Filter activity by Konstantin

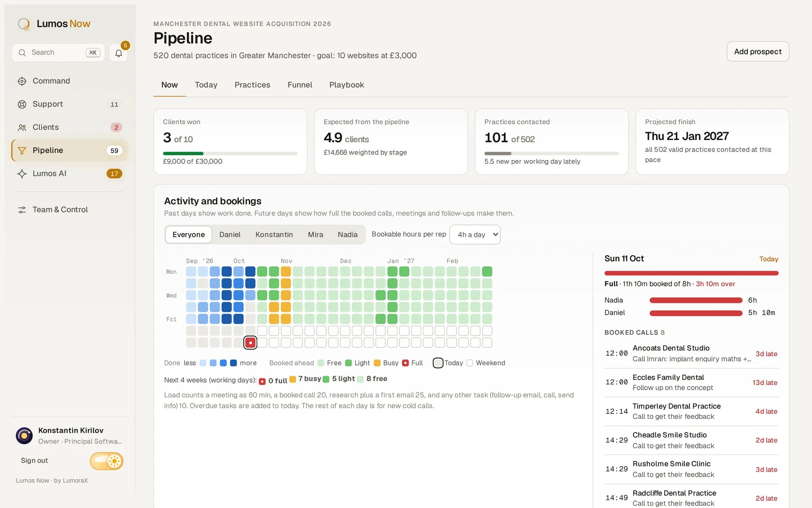[x=274, y=235]
